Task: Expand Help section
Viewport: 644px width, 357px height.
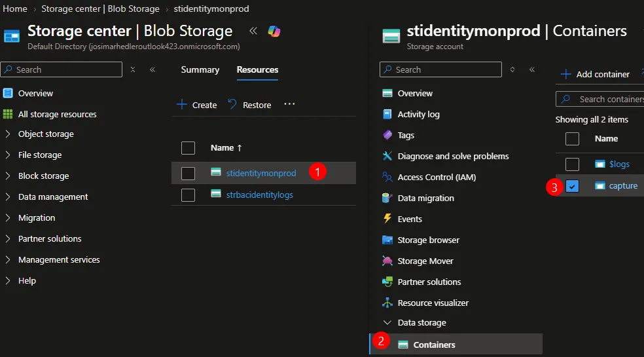Action: pos(8,280)
